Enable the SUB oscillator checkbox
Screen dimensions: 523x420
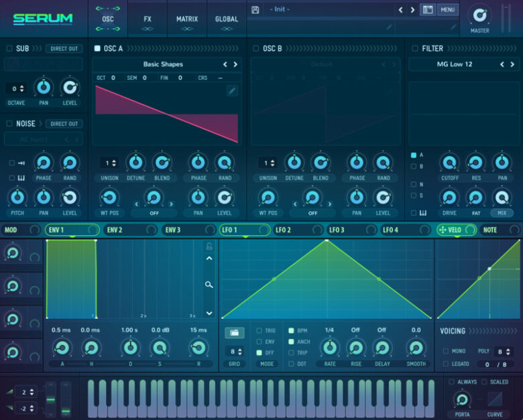(x=9, y=48)
